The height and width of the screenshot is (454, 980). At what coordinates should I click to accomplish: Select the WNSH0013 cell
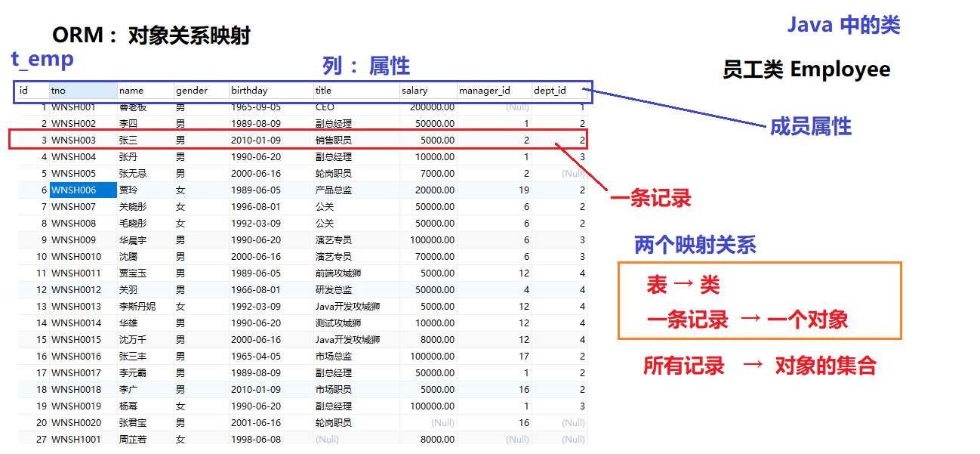(83, 306)
